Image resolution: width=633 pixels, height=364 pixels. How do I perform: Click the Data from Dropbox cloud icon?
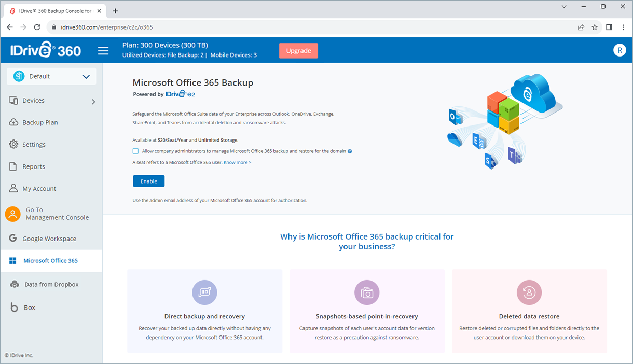[x=15, y=284]
